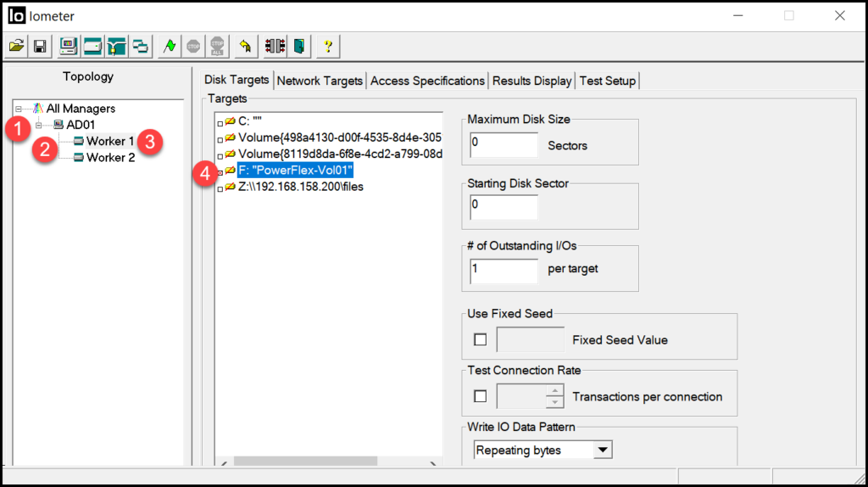Start tests with the green flag icon

(x=170, y=46)
